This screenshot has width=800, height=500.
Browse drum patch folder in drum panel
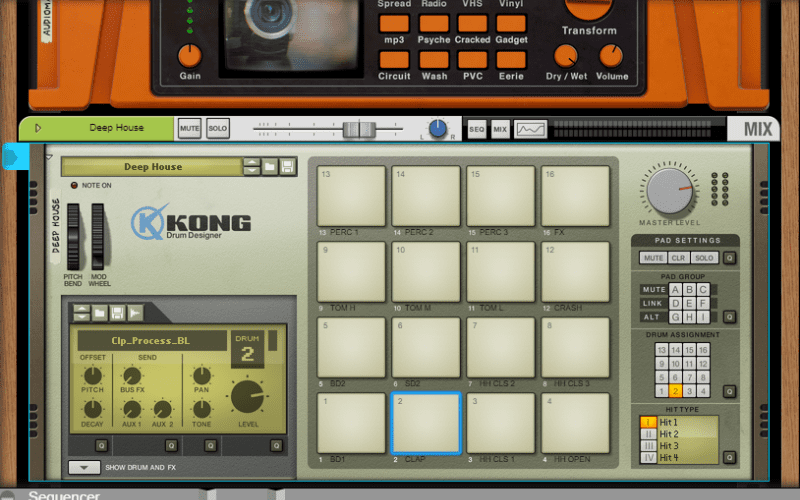tap(99, 313)
